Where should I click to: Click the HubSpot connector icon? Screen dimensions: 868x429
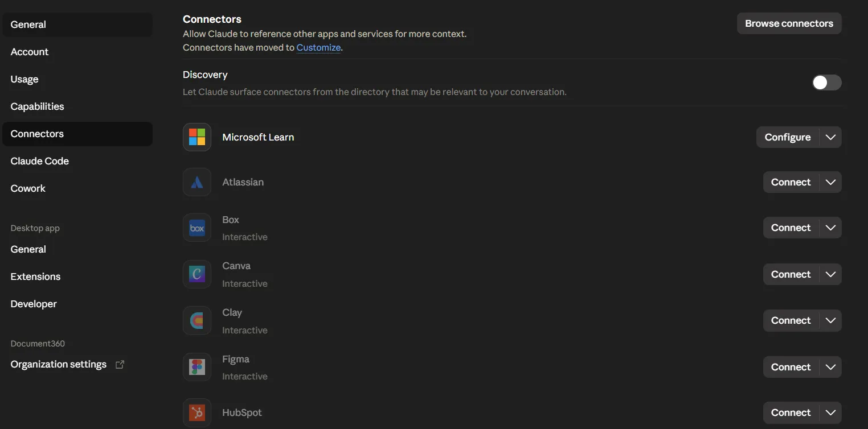tap(197, 412)
